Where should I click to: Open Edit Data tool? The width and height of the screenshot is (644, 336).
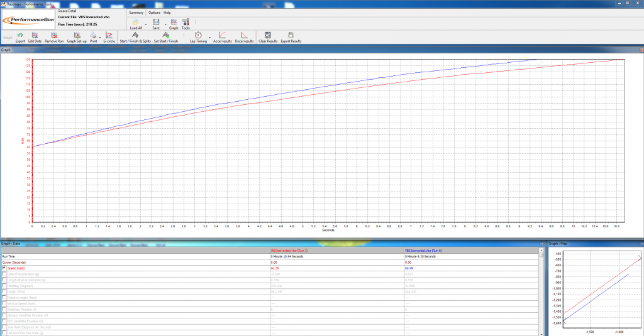click(x=35, y=36)
